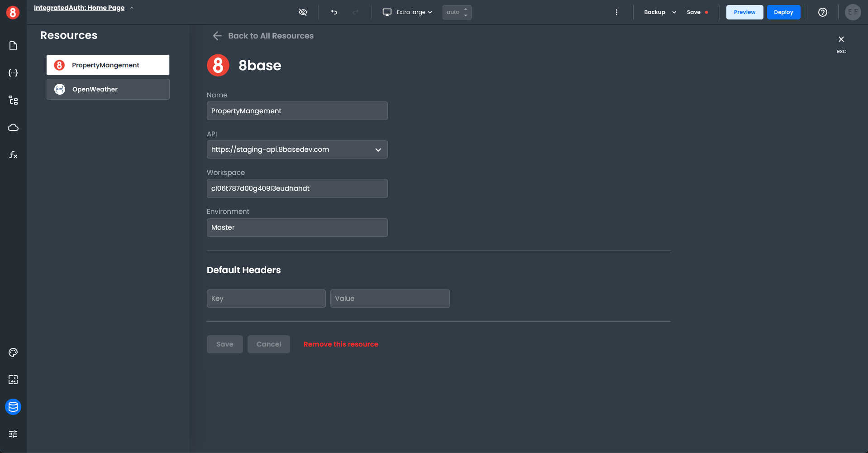Open the Pages icon in left sidebar
The height and width of the screenshot is (453, 868).
click(x=13, y=46)
